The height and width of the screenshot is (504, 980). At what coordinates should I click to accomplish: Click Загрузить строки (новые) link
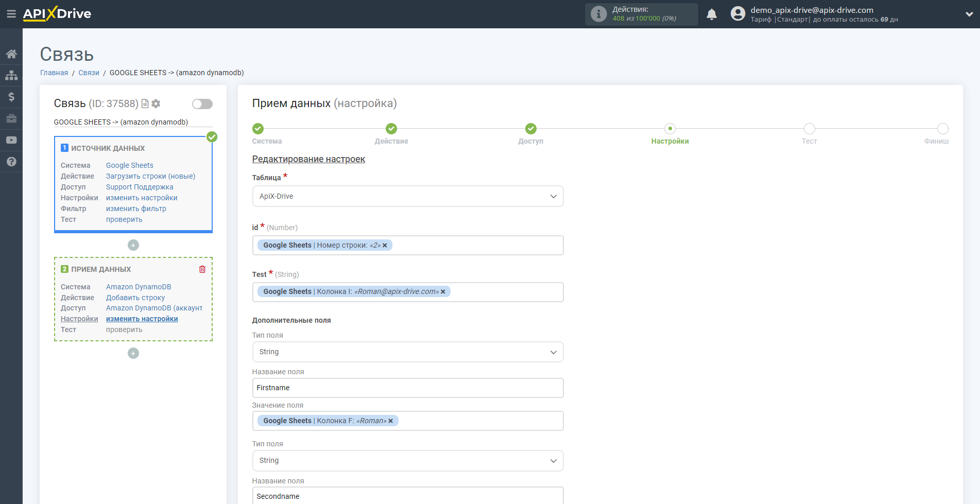[151, 176]
